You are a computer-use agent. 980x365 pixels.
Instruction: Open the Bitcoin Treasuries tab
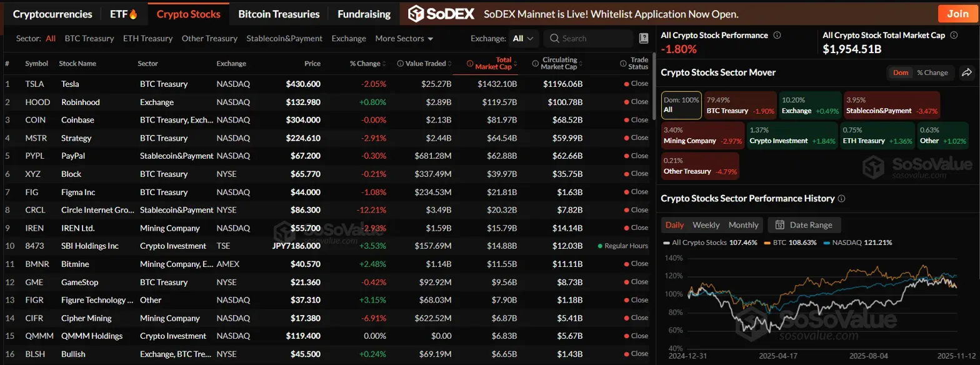[x=279, y=14]
